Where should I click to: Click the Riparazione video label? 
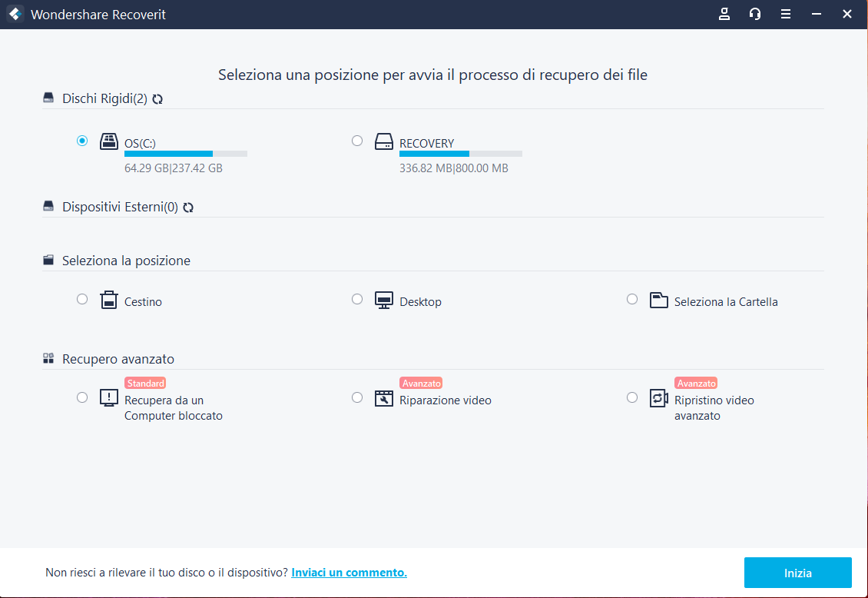point(446,400)
